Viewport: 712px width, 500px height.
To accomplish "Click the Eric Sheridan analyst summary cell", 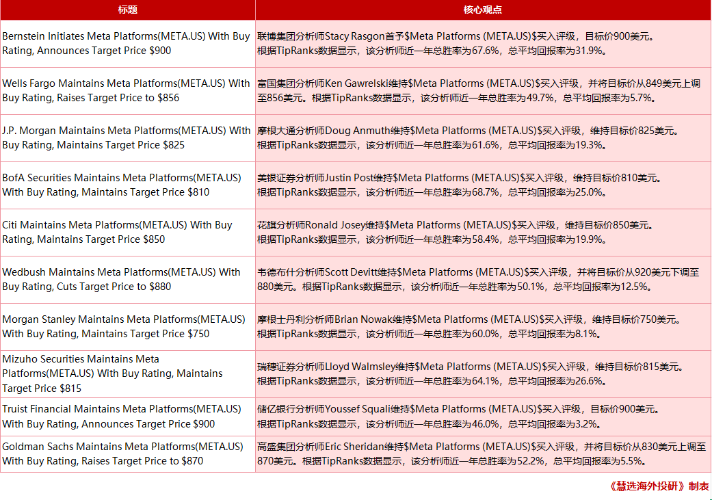I will click(x=483, y=454).
